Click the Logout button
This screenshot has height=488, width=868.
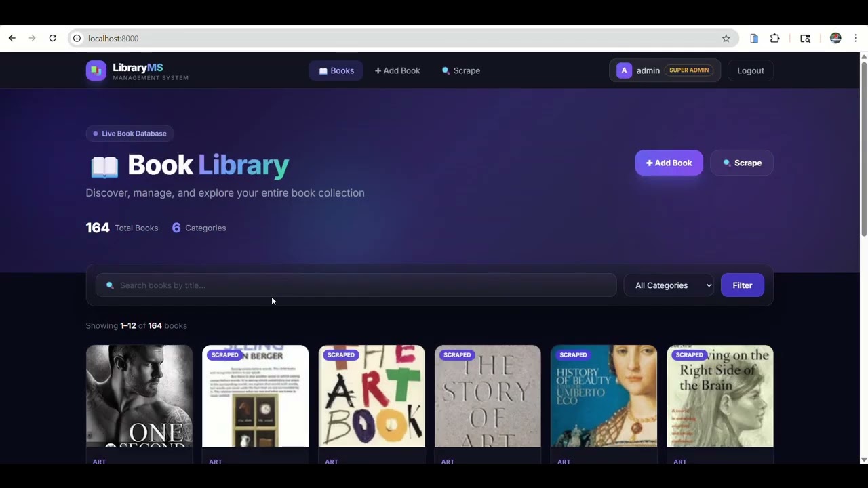pos(750,70)
